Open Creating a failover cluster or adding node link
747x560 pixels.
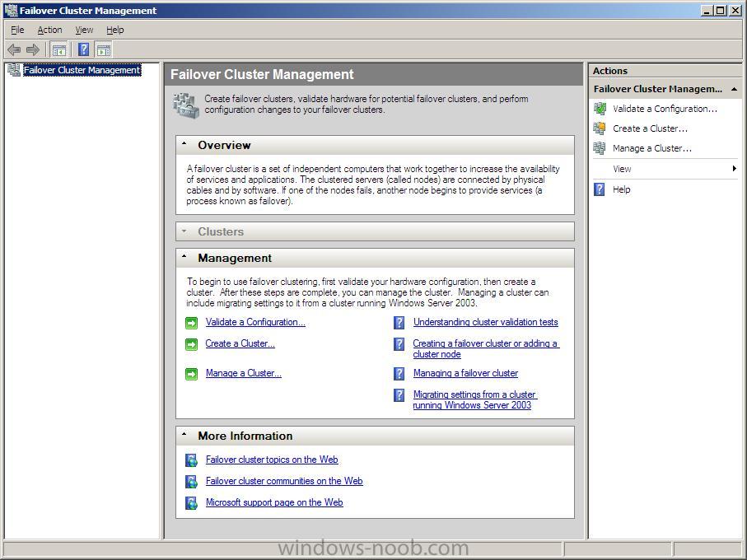click(x=486, y=348)
